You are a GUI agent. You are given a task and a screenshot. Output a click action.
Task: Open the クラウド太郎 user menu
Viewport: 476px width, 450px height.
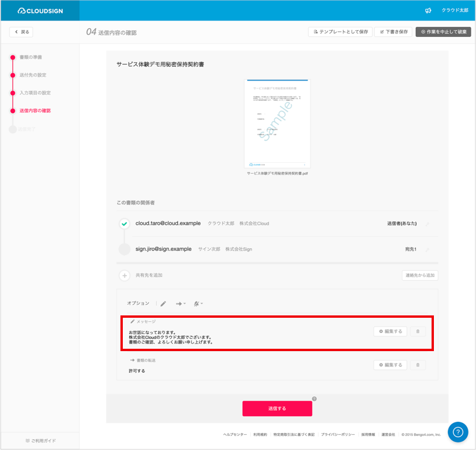coord(455,11)
